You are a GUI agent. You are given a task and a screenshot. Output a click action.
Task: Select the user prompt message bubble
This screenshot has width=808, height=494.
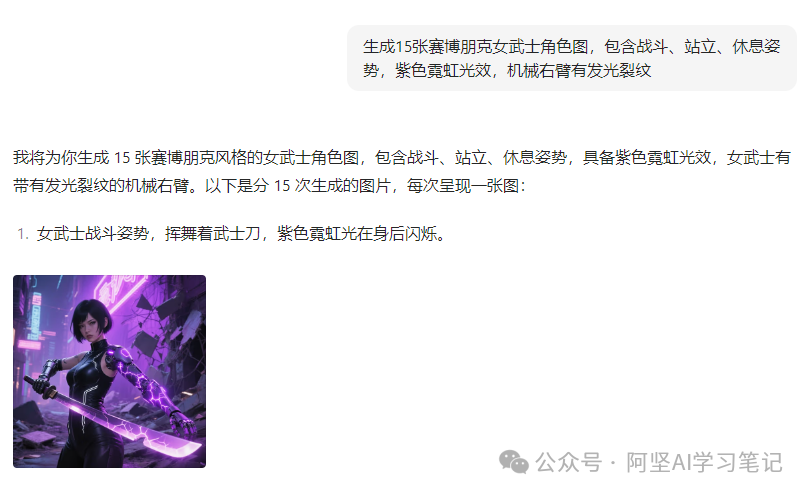[x=571, y=58]
